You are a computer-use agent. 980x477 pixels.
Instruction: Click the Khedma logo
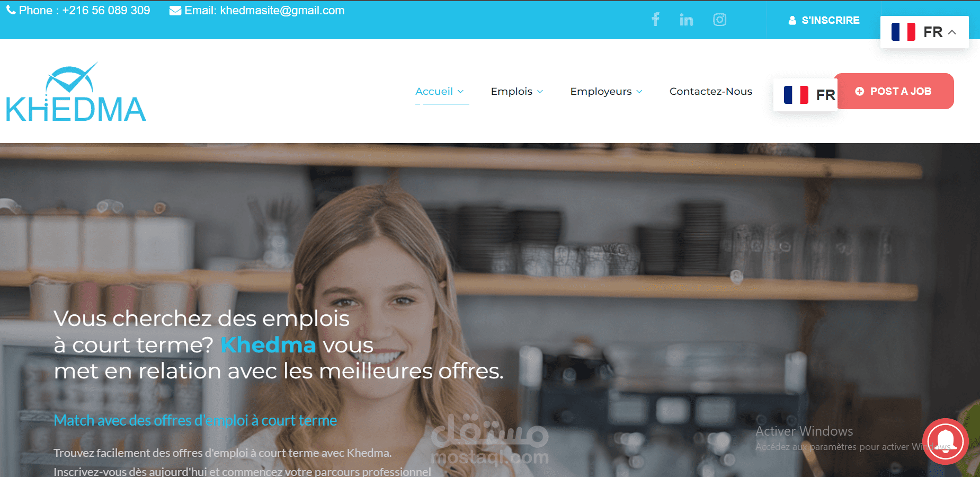[76, 92]
